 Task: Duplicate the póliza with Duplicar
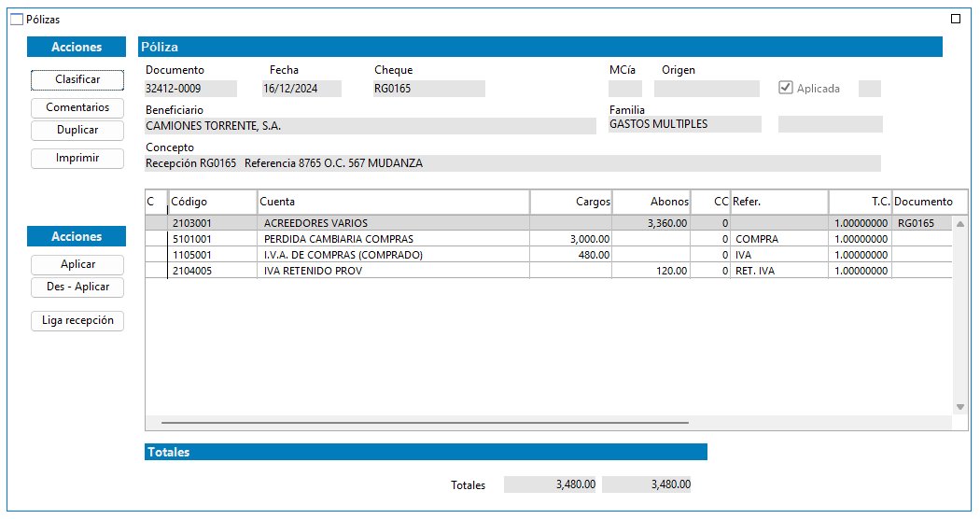point(77,130)
